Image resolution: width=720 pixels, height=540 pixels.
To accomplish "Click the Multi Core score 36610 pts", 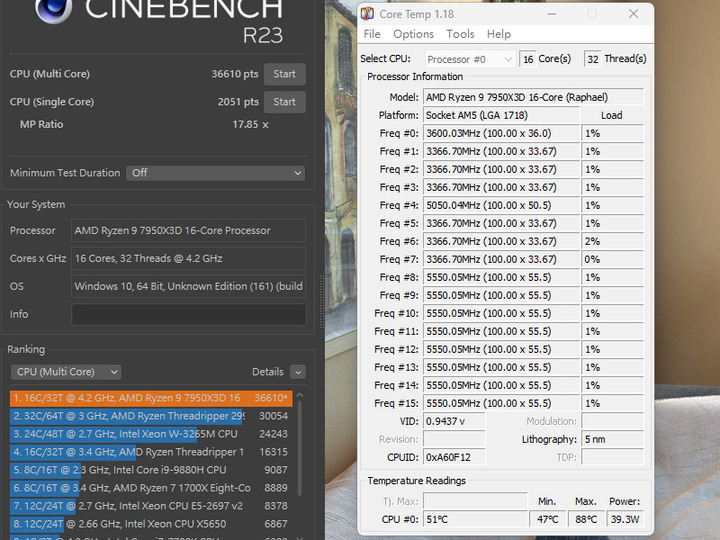I will (235, 74).
